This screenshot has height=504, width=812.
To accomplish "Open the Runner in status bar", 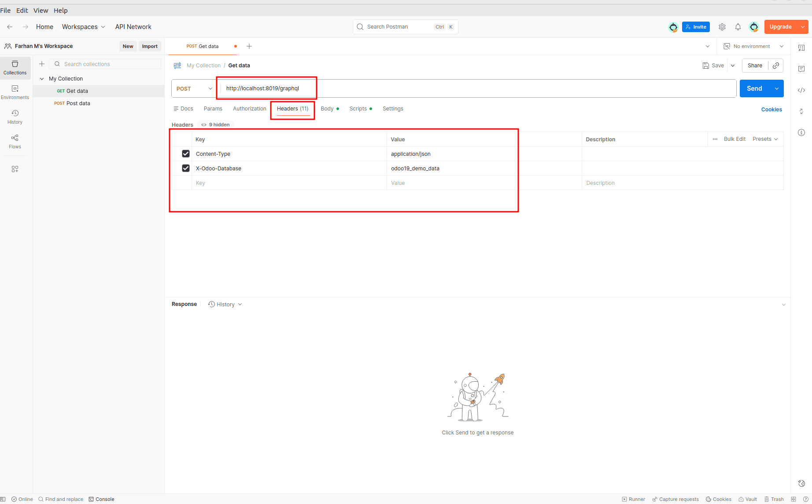I will (633, 499).
